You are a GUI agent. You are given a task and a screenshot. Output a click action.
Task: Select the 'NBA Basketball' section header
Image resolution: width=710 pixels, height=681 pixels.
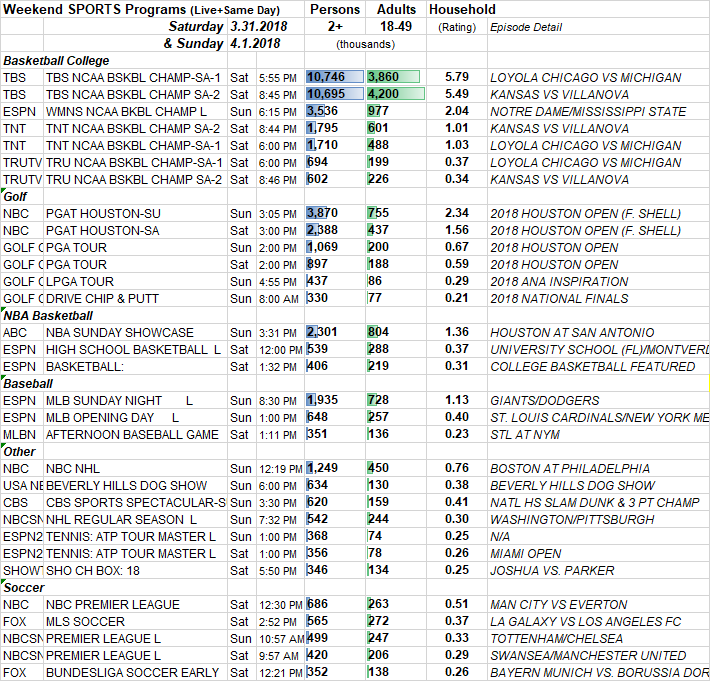click(x=48, y=316)
